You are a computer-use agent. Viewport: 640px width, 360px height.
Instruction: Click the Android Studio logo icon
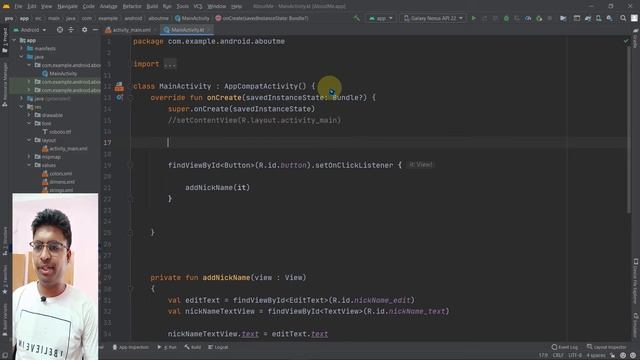click(x=6, y=6)
